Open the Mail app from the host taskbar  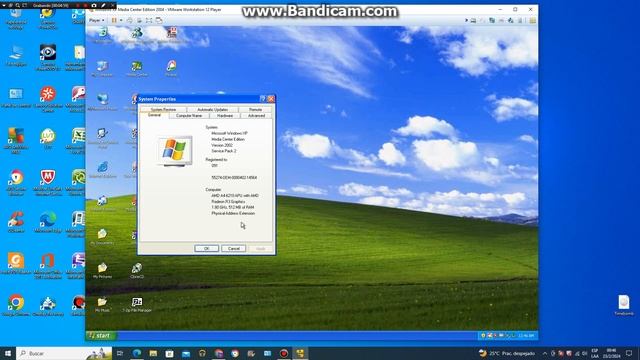[x=186, y=353]
